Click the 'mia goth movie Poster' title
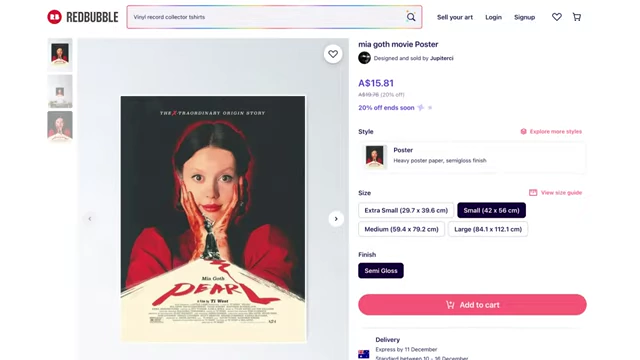This screenshot has height=360, width=640. (x=398, y=44)
